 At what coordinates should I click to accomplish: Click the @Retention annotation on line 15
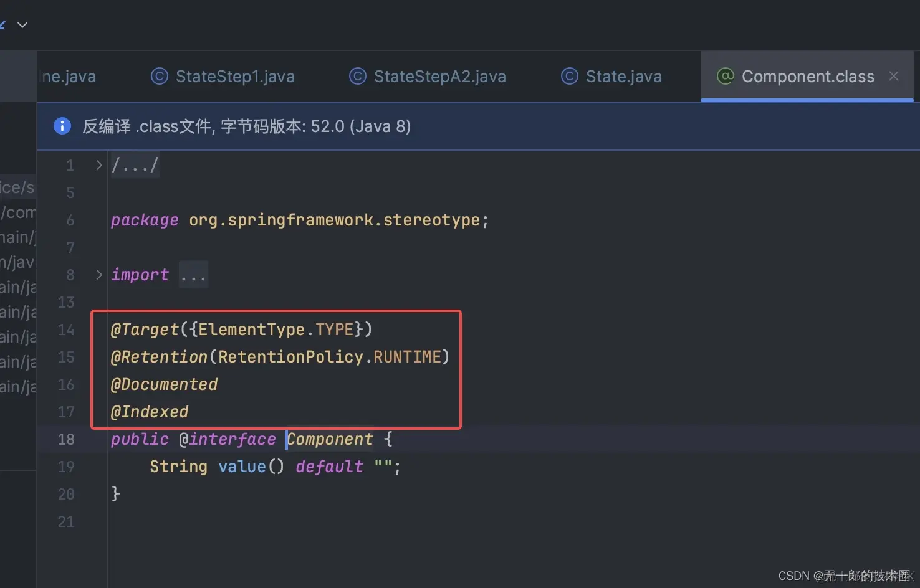tap(159, 356)
